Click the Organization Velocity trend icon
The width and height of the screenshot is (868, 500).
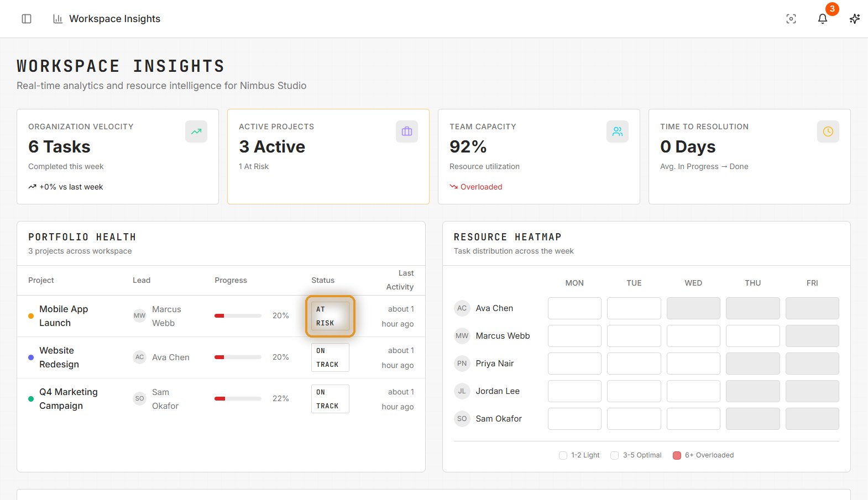196,131
